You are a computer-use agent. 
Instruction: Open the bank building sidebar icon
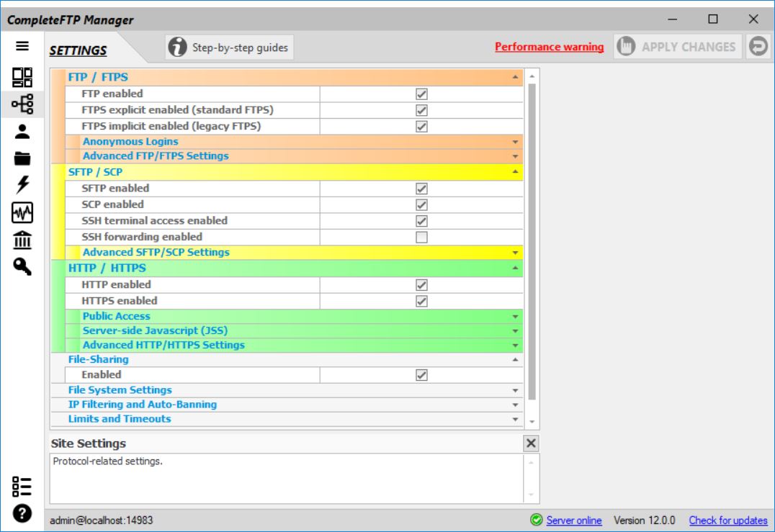coord(22,240)
